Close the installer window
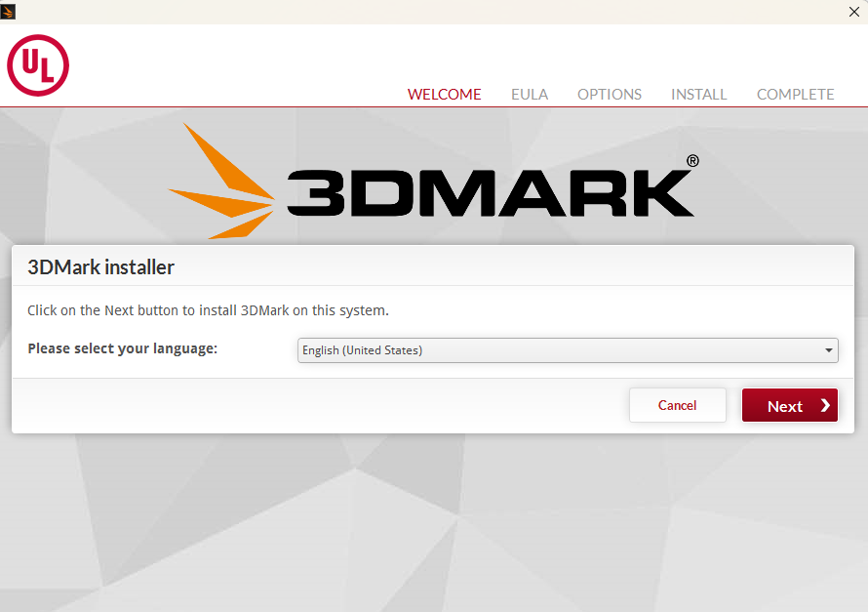 pyautogui.click(x=854, y=12)
